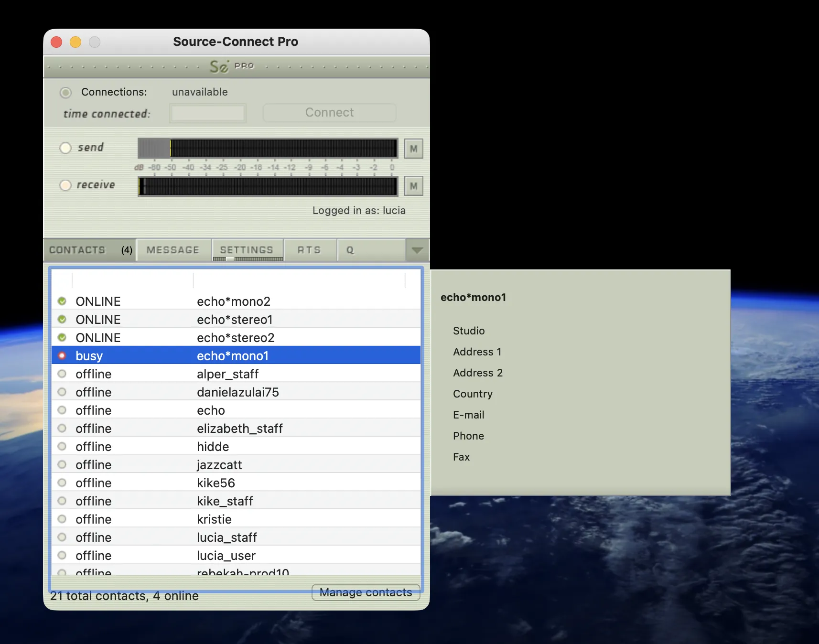
Task: Select the offline contact named echo
Action: pyautogui.click(x=236, y=410)
